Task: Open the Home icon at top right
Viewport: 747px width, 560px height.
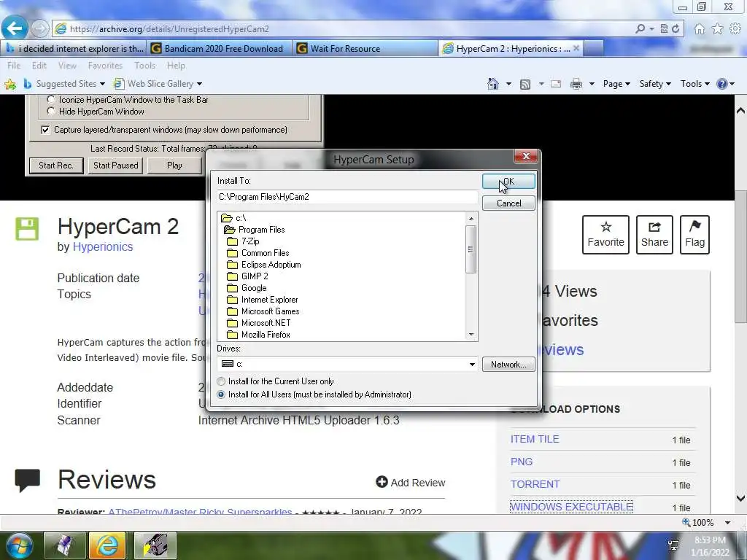Action: (700, 29)
